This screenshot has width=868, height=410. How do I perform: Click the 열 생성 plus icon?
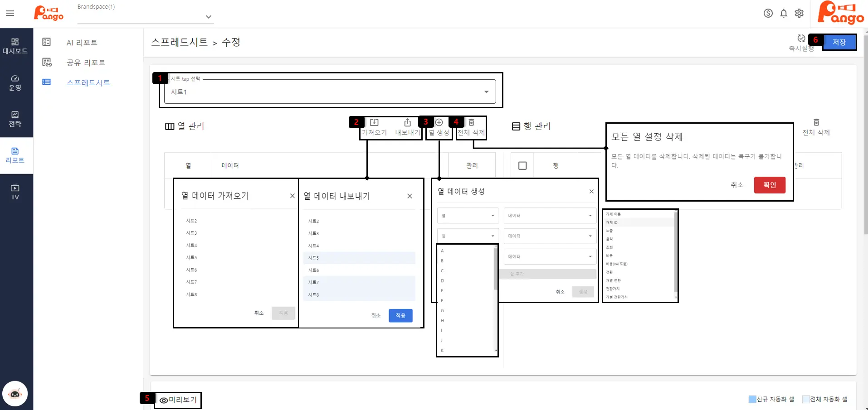click(439, 122)
